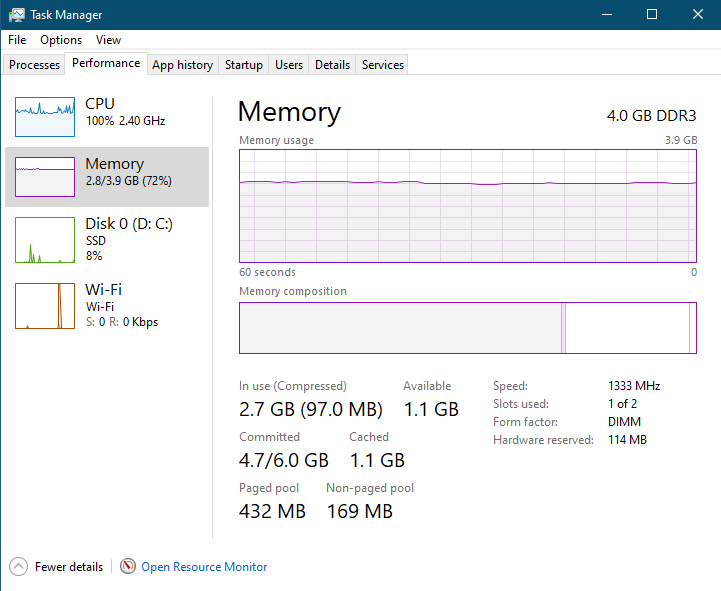Open the View menu
The height and width of the screenshot is (591, 721).
[x=108, y=40]
